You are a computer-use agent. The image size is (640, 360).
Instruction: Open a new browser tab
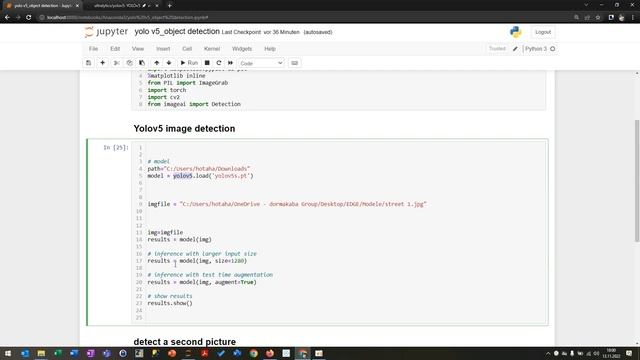(x=169, y=6)
